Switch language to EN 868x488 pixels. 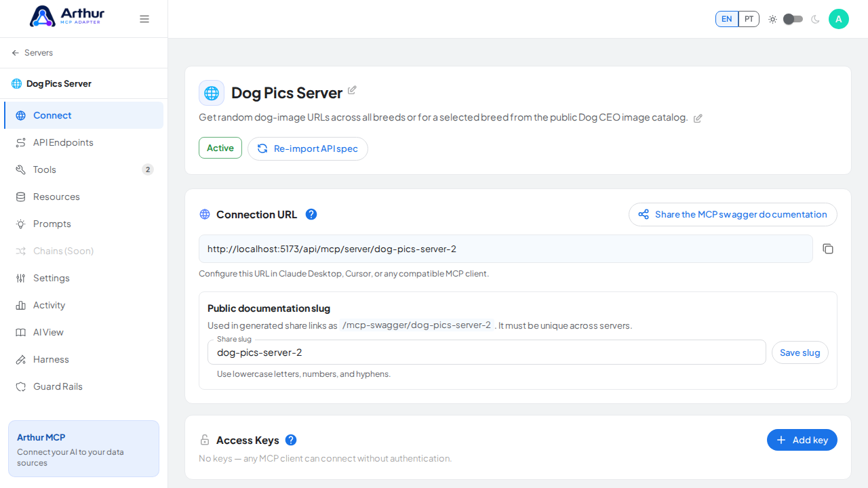[727, 19]
